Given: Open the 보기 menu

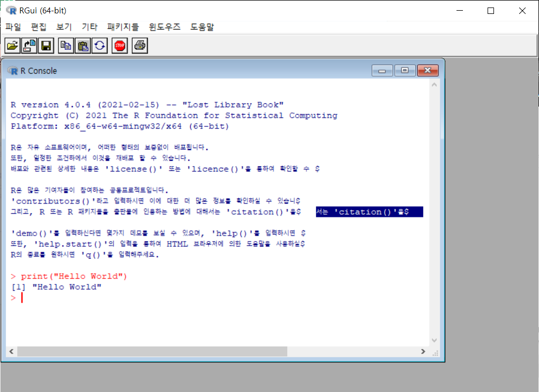Looking at the screenshot, I should click(64, 27).
